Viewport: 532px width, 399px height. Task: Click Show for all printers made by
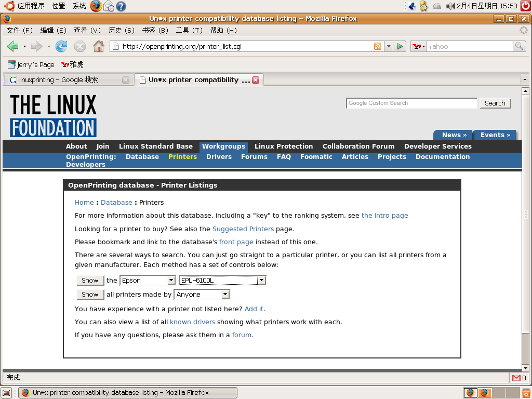90,295
